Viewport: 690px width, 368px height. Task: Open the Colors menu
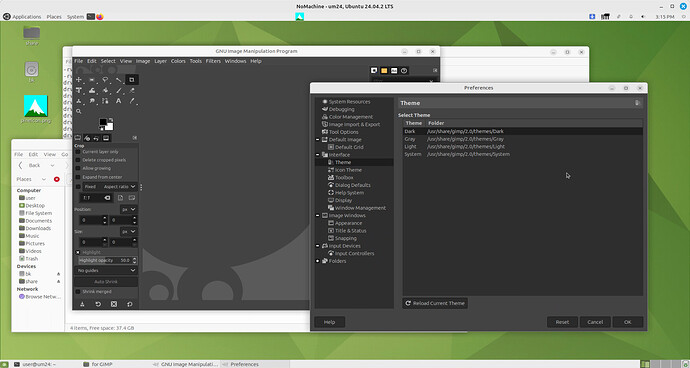pos(178,61)
